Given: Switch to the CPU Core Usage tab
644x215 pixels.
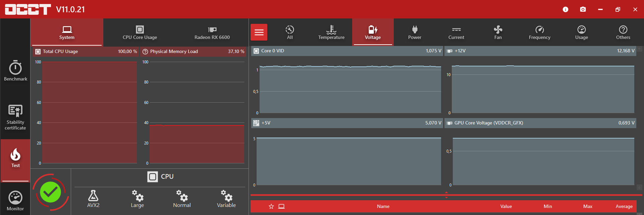Looking at the screenshot, I should coord(140,32).
